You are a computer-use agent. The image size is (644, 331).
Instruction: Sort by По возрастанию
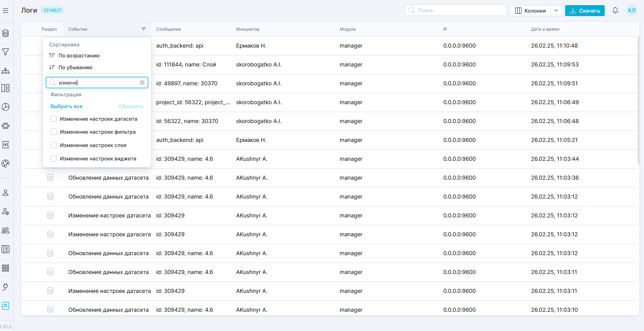coord(79,56)
